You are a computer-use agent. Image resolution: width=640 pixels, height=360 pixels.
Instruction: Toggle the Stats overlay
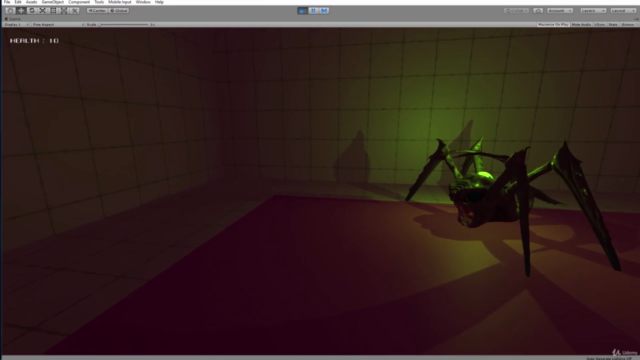pyautogui.click(x=613, y=24)
